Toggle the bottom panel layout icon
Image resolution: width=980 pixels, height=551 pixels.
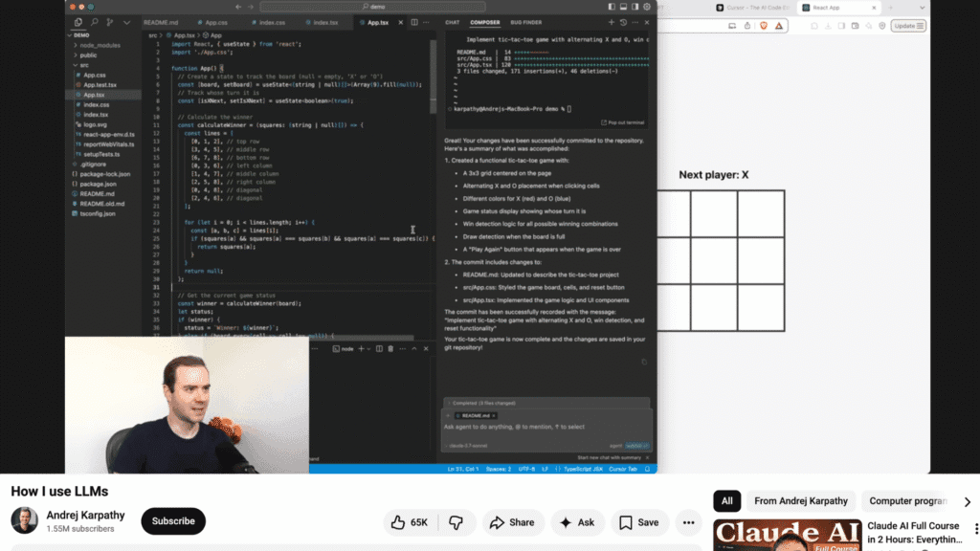(x=623, y=7)
